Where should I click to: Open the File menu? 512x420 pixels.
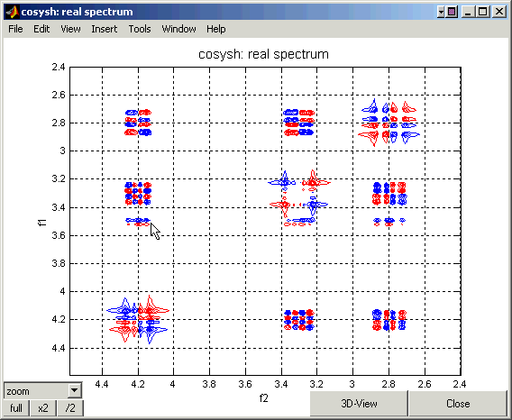tap(15, 29)
